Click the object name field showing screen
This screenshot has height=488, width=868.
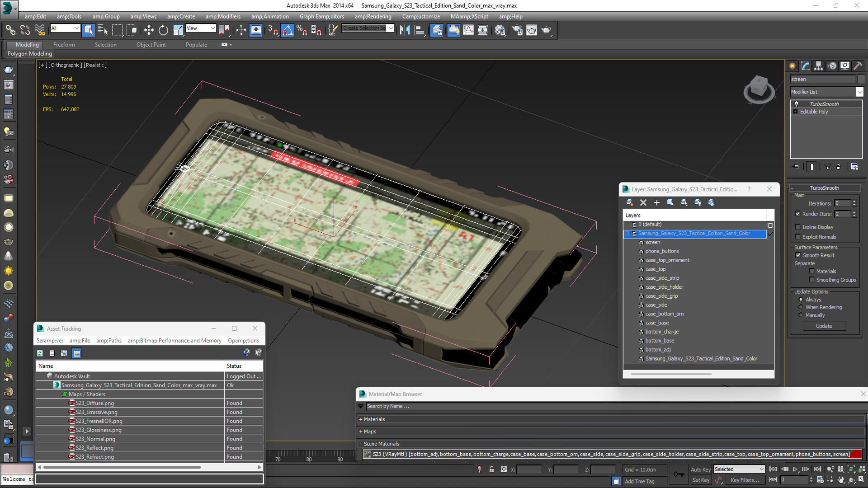823,79
